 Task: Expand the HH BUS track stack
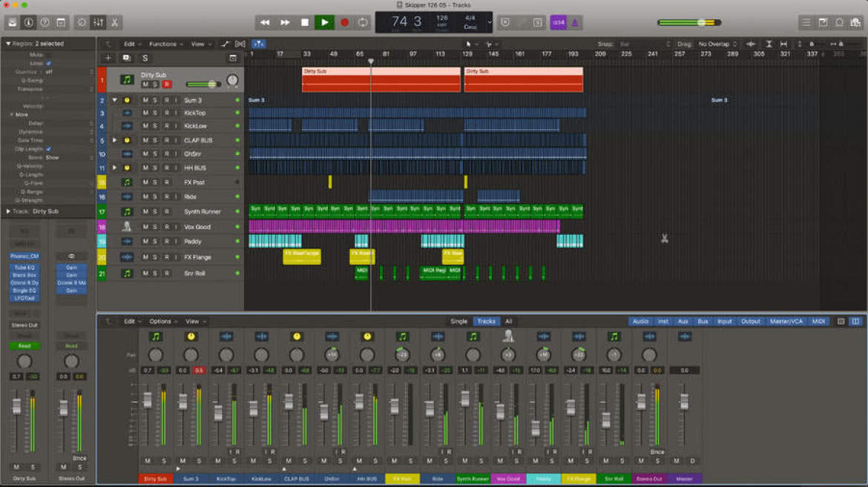coord(114,168)
